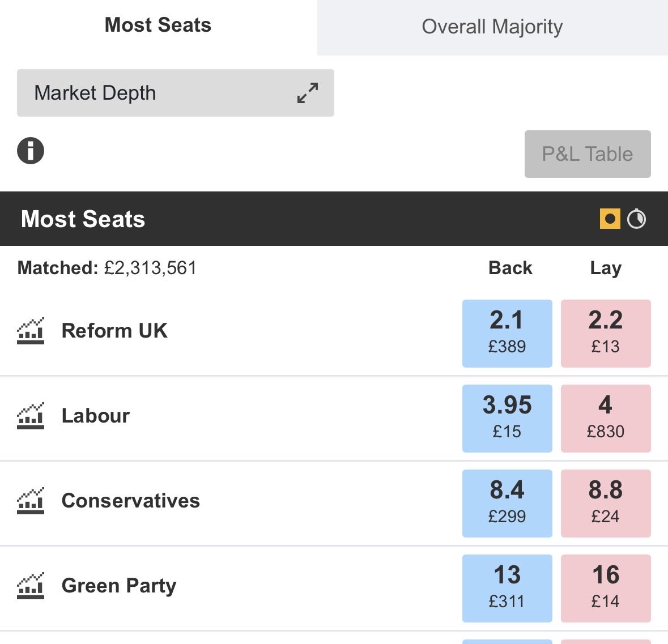Lay Green Party at 16

[x=606, y=588]
